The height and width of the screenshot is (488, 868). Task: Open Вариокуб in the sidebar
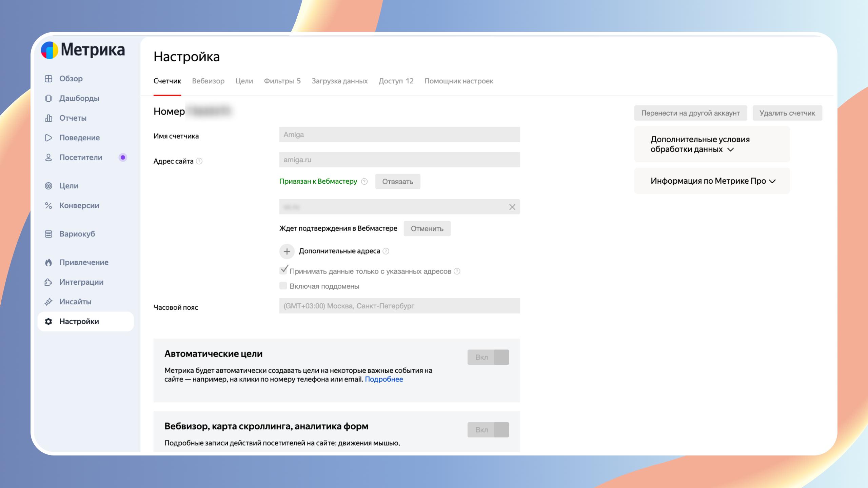pos(77,234)
